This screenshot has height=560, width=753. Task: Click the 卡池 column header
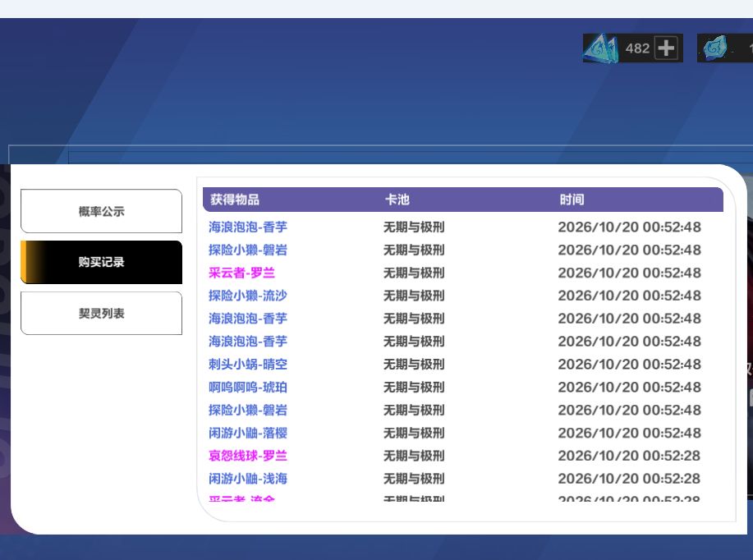coord(397,200)
